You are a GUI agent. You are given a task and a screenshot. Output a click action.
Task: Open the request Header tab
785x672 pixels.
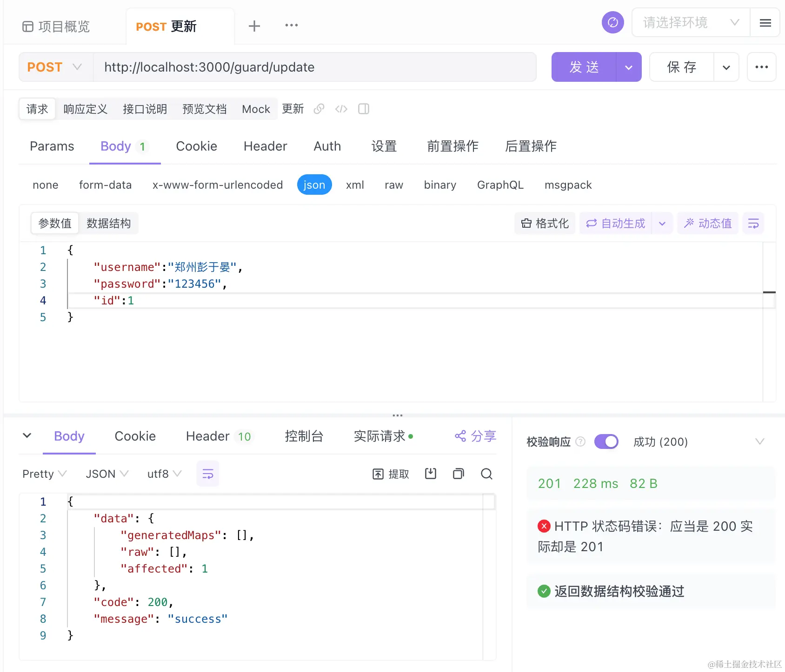[x=265, y=146]
